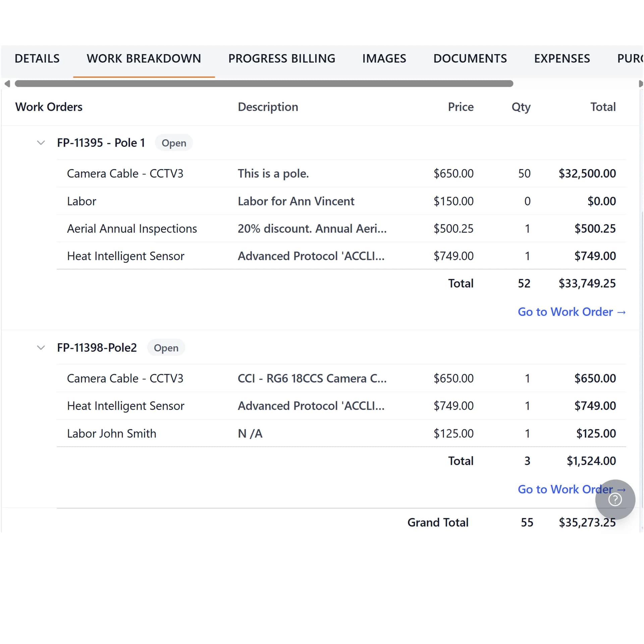Select Heat Intelligent Sensor row under Pole 1
This screenshot has height=644, width=644.
(341, 256)
